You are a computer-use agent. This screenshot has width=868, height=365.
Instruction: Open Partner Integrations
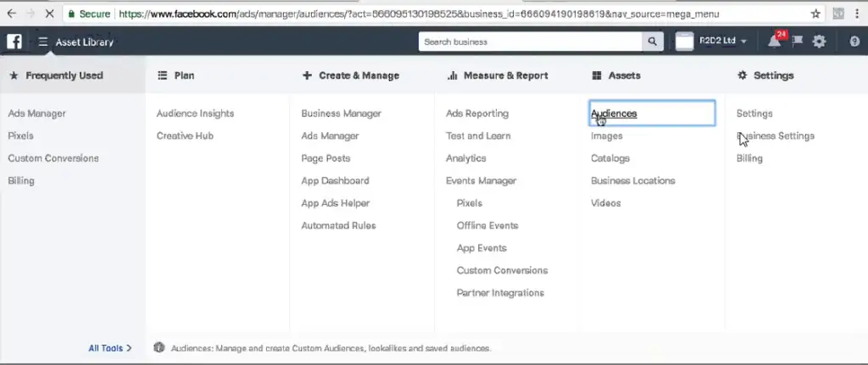[500, 293]
